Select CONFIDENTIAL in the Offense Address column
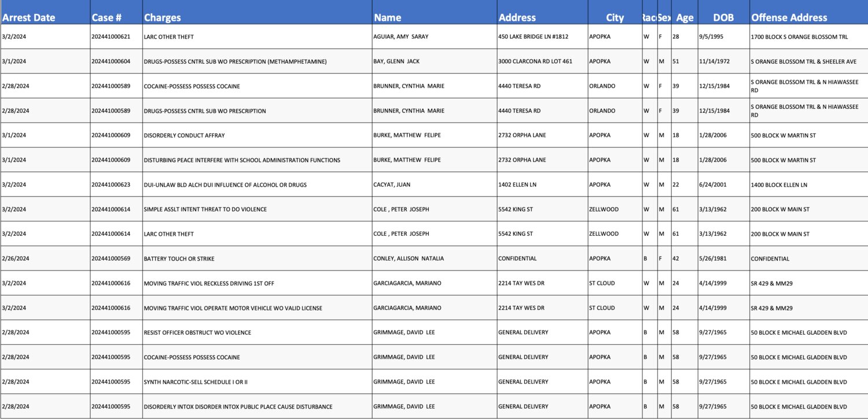The width and height of the screenshot is (868, 420). click(770, 258)
